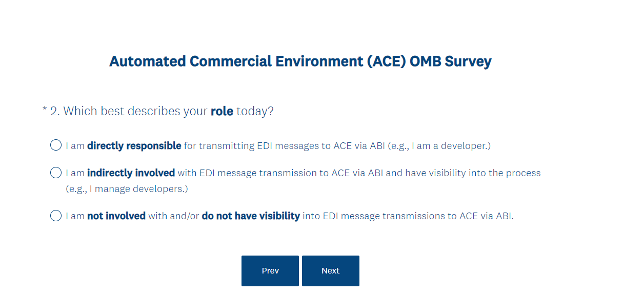Click the bold word "role" in the question
The height and width of the screenshot is (295, 644).
(222, 111)
